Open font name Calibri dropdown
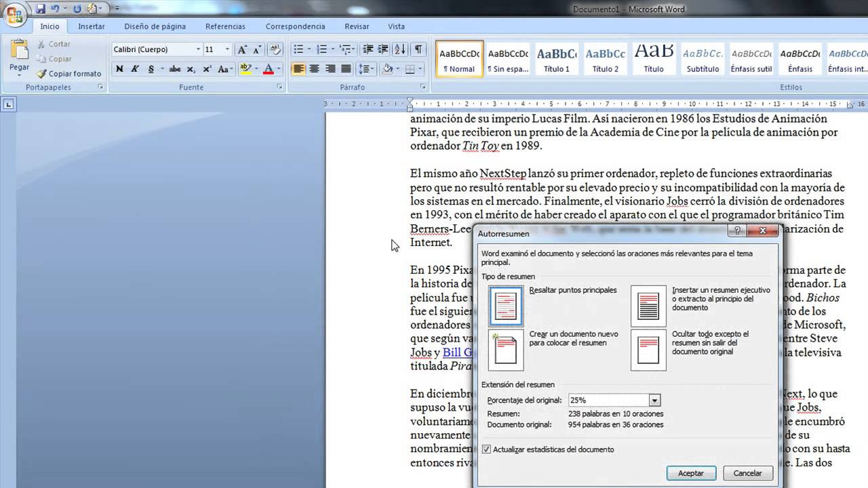The height and width of the screenshot is (488, 868). [199, 49]
